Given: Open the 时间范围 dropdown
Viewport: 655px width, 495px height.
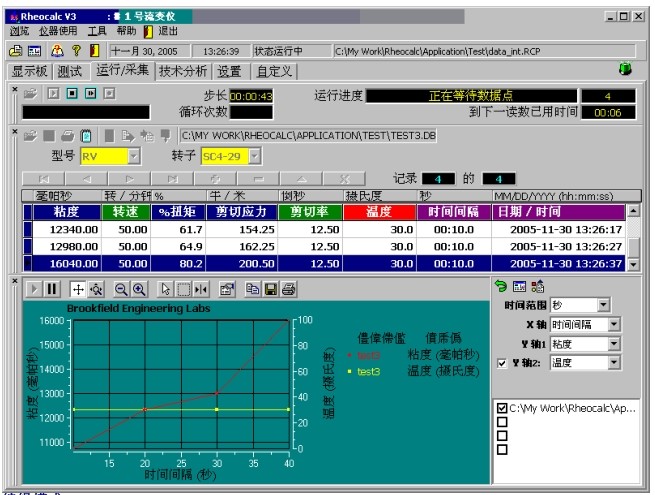Looking at the screenshot, I should pyautogui.click(x=602, y=305).
